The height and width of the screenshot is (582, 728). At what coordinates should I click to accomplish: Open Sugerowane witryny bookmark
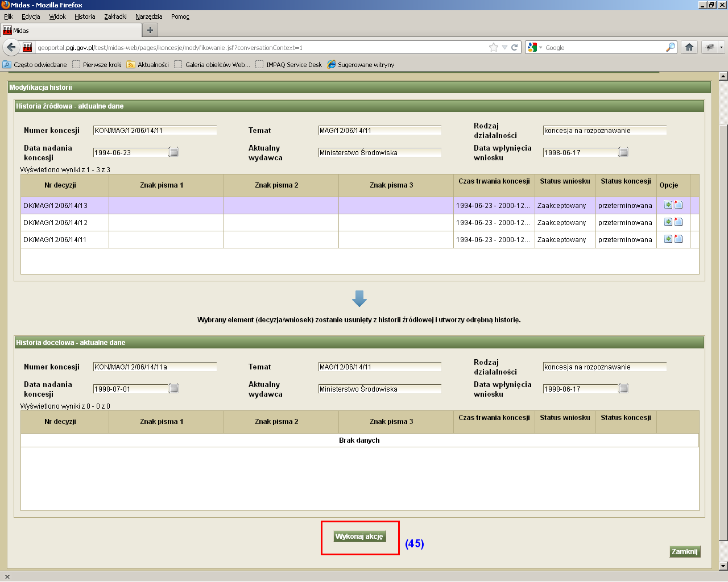pos(361,65)
